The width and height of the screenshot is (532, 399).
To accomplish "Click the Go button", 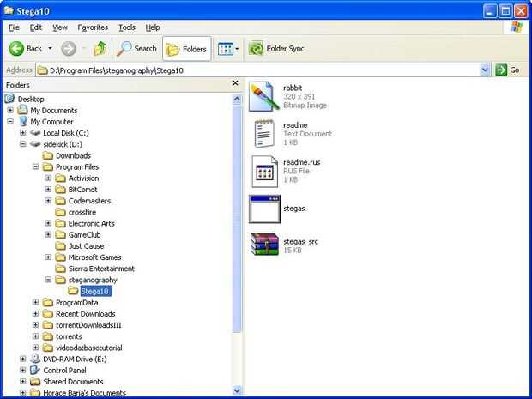I will (507, 70).
